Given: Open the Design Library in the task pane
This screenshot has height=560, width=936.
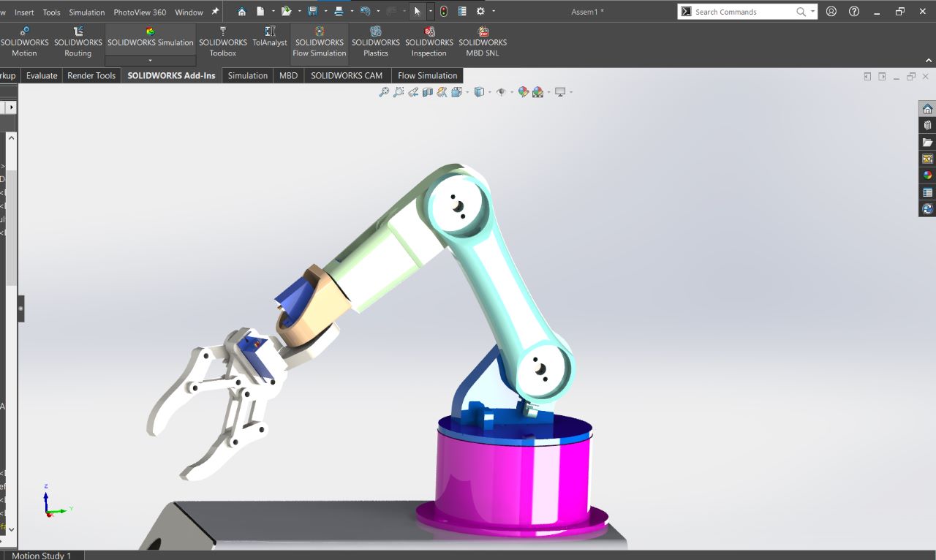Looking at the screenshot, I should (x=927, y=126).
